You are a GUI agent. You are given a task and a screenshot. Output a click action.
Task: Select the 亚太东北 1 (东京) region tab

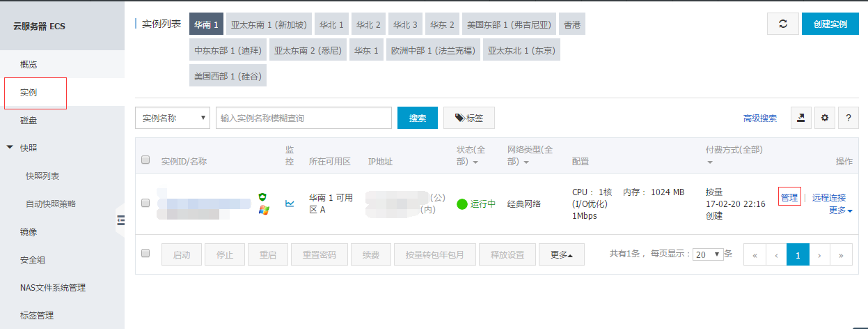click(x=522, y=50)
